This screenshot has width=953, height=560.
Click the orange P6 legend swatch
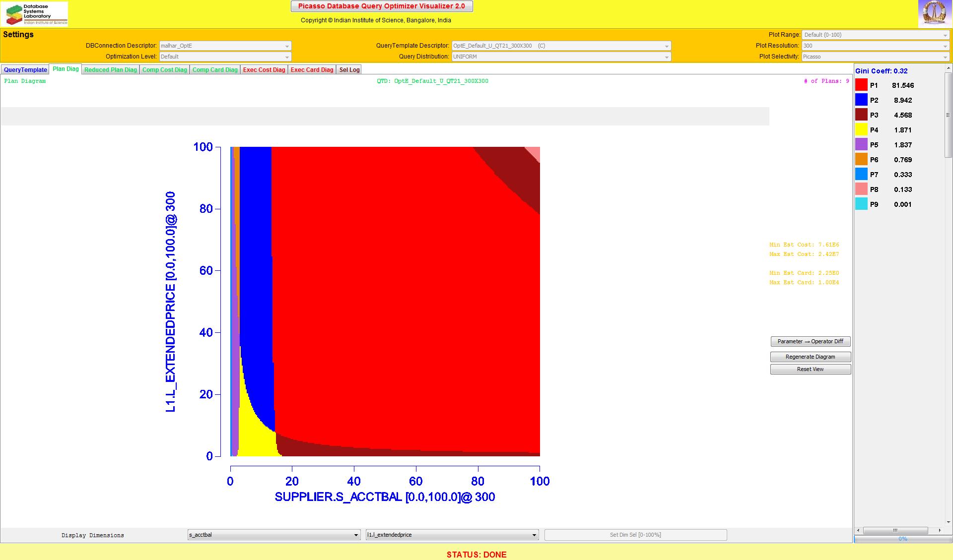coord(861,160)
